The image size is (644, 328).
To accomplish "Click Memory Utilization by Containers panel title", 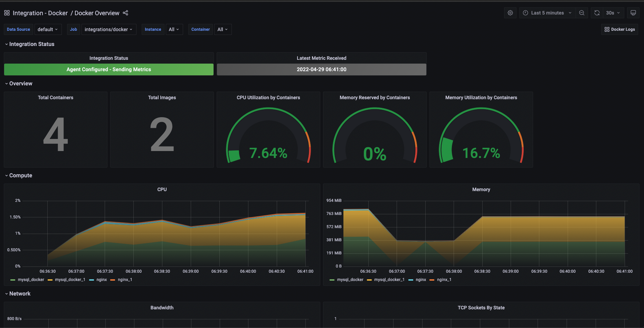I will pyautogui.click(x=481, y=97).
